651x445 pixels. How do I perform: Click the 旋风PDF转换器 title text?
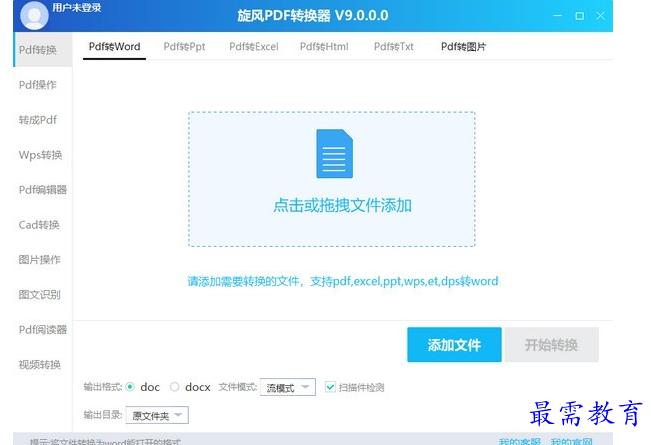pos(313,16)
